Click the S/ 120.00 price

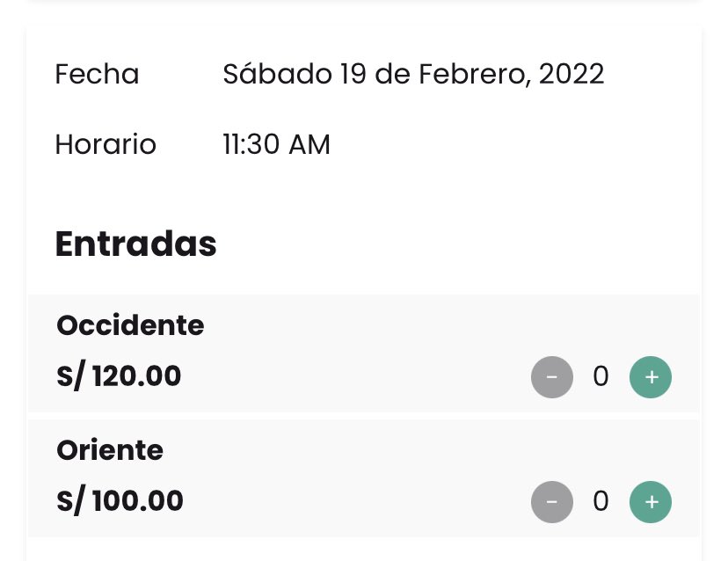point(119,376)
